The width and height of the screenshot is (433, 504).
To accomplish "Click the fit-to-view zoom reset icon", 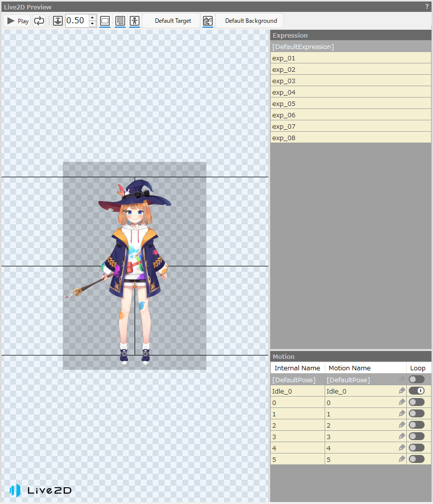I will coord(58,21).
